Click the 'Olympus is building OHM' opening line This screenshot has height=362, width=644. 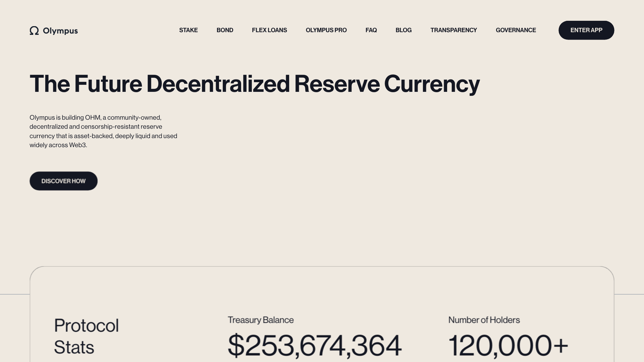click(x=96, y=118)
